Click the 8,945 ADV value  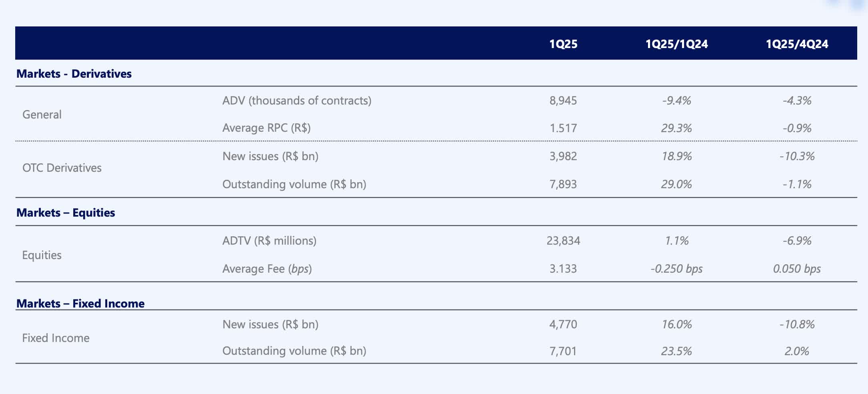click(563, 101)
